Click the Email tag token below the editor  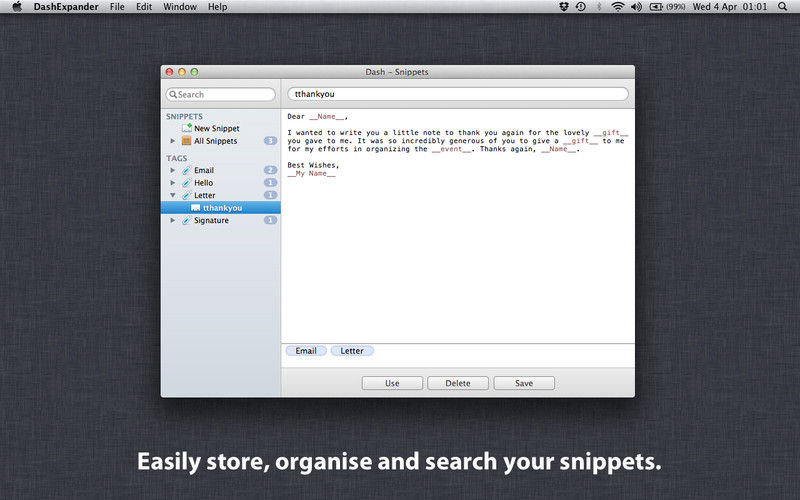[306, 351]
